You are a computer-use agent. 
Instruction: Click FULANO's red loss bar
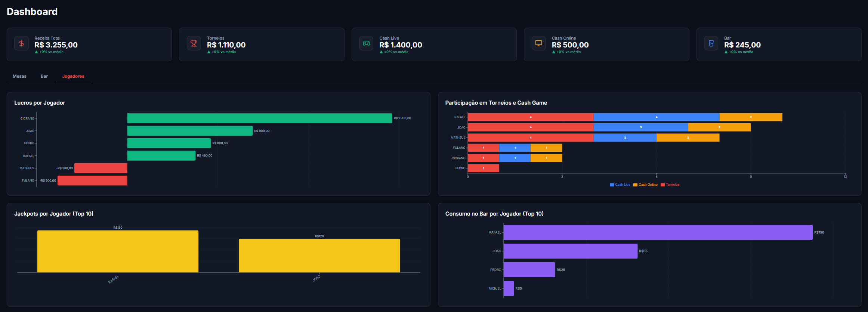[92, 180]
